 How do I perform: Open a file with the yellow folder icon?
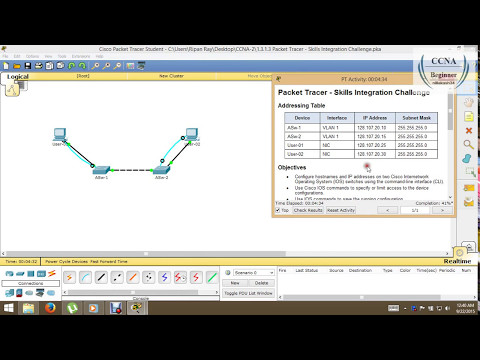17,66
